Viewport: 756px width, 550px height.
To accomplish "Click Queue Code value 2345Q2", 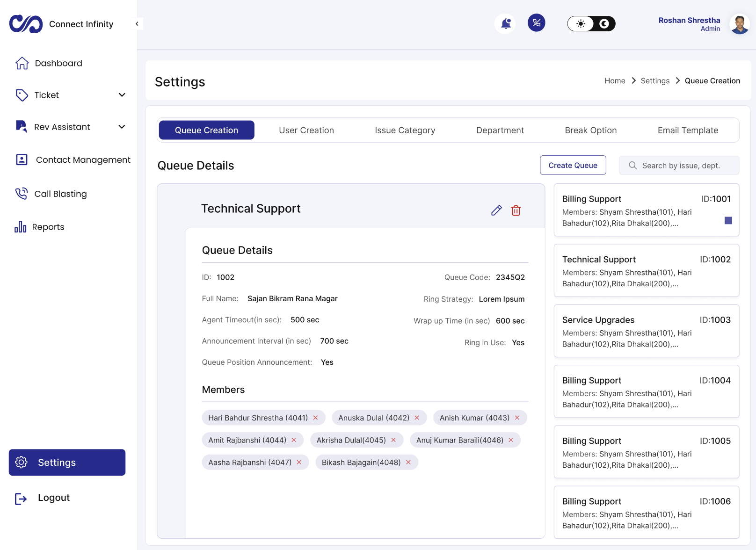I will pos(510,277).
